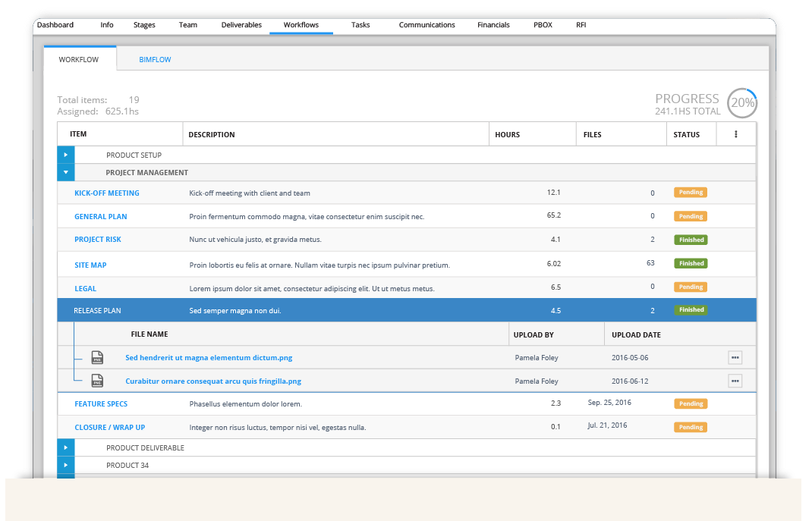Viewport: 812px width, 521px height.
Task: Open more options for Curabitur ornare file
Action: point(735,381)
